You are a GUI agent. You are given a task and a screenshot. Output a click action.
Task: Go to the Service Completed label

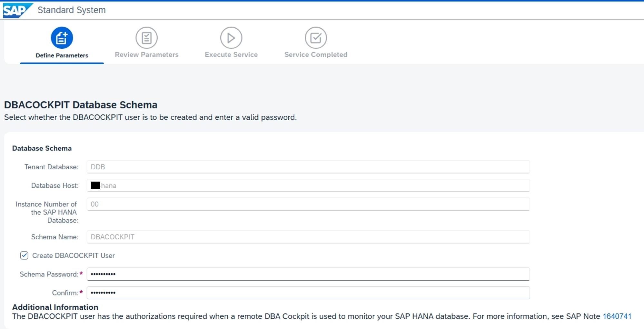(x=316, y=55)
